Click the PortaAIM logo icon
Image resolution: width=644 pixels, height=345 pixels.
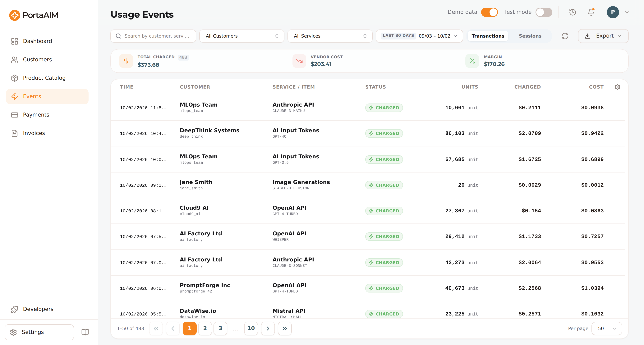pos(15,15)
